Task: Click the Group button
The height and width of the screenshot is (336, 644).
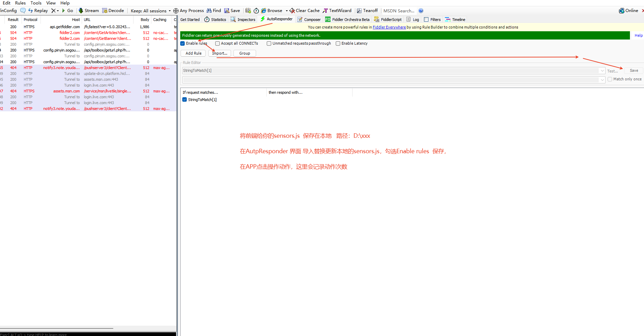Action: pyautogui.click(x=245, y=53)
